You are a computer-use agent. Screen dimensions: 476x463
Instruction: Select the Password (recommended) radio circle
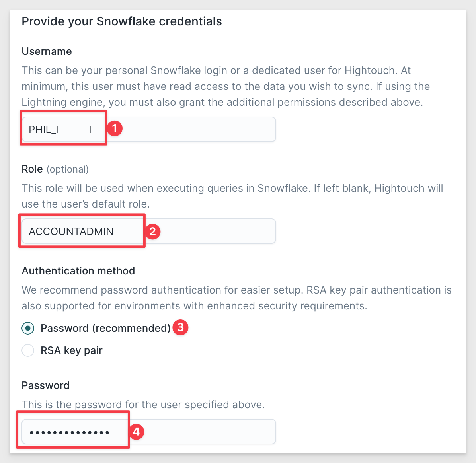pyautogui.click(x=28, y=328)
